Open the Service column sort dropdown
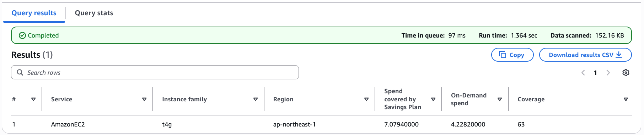Viewport: 644px width, 135px height. tap(144, 100)
